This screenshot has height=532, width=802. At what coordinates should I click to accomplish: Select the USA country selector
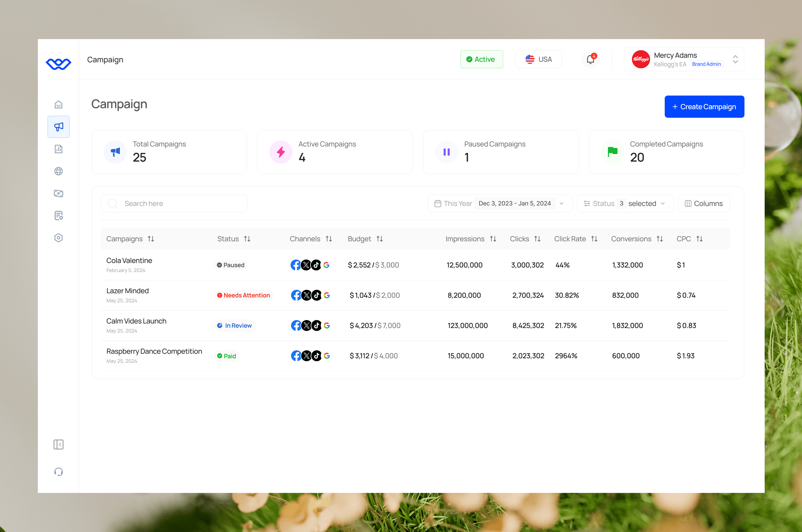(539, 59)
